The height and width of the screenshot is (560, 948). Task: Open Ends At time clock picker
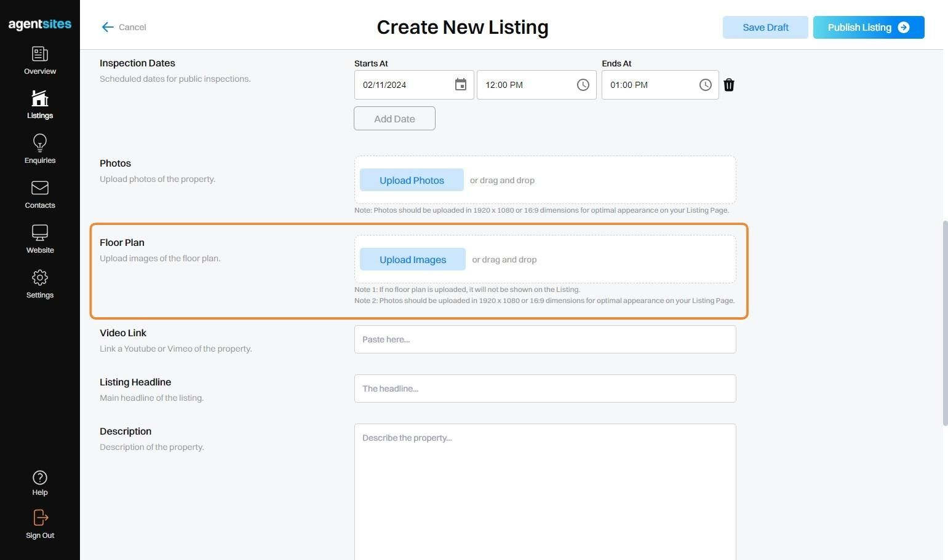click(x=706, y=85)
